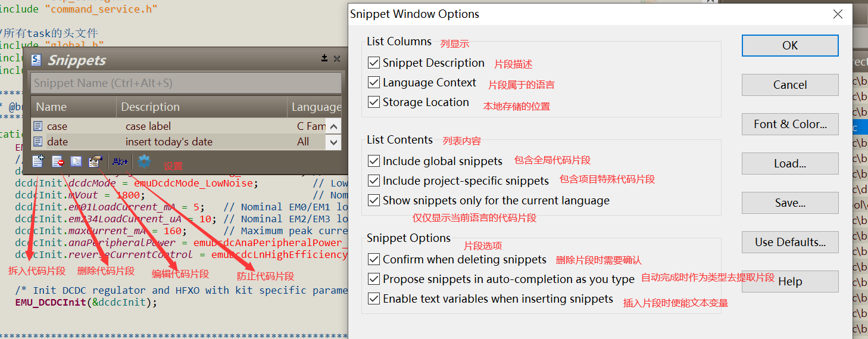The height and width of the screenshot is (339, 868).
Task: Toggle Propose snippets in auto-completion checkbox
Action: pyautogui.click(x=374, y=279)
